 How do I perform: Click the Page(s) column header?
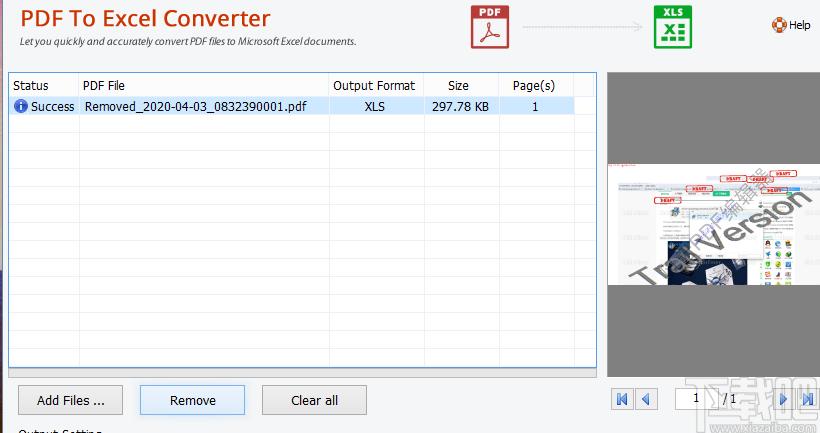536,85
